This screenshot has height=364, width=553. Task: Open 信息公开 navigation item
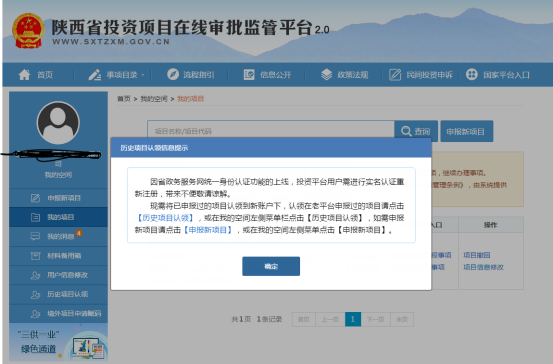[275, 75]
